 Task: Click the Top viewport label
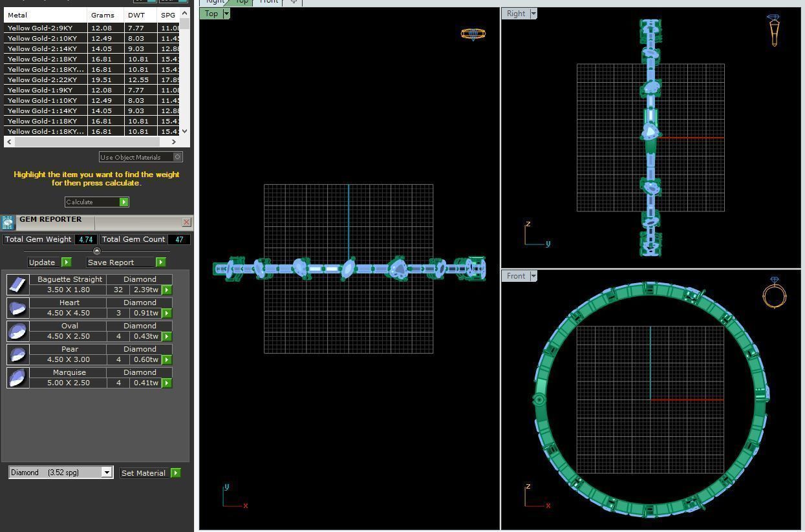click(211, 14)
